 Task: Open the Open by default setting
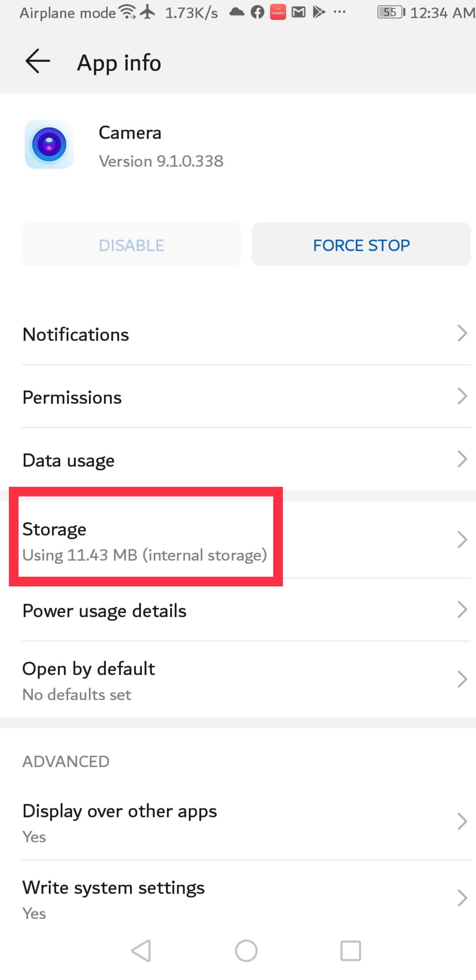(x=238, y=679)
